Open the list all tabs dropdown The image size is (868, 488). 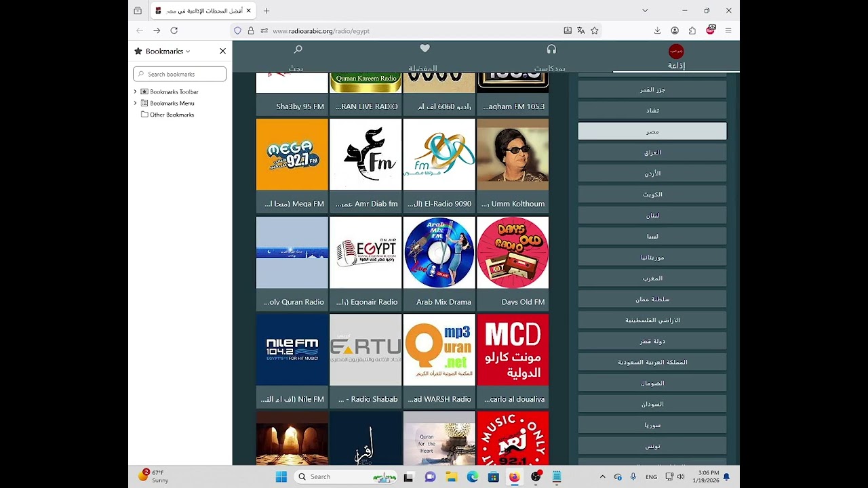[645, 10]
